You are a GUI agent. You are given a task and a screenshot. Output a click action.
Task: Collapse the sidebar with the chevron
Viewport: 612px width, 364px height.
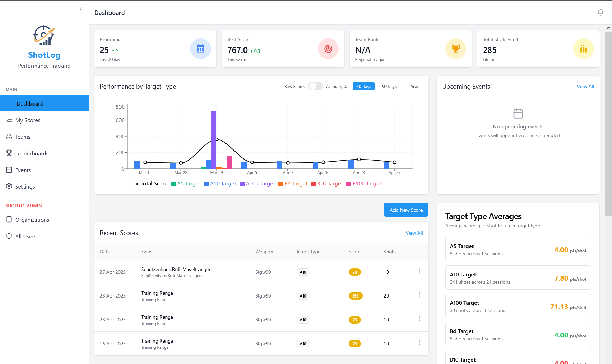(81, 9)
